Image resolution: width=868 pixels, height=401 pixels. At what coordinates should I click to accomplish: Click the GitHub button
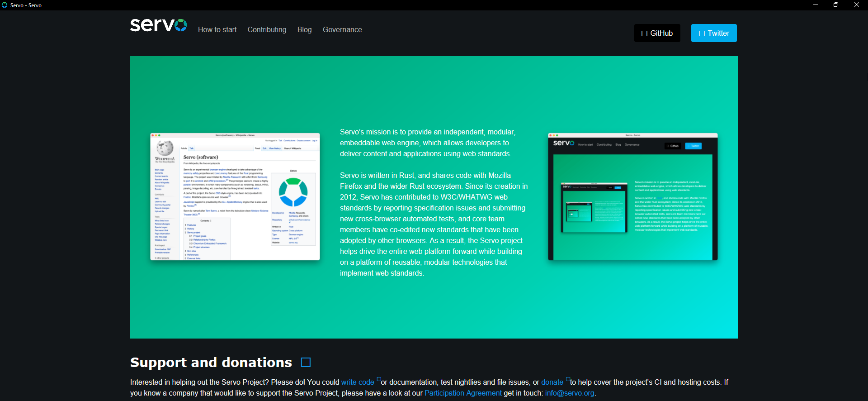click(x=657, y=33)
